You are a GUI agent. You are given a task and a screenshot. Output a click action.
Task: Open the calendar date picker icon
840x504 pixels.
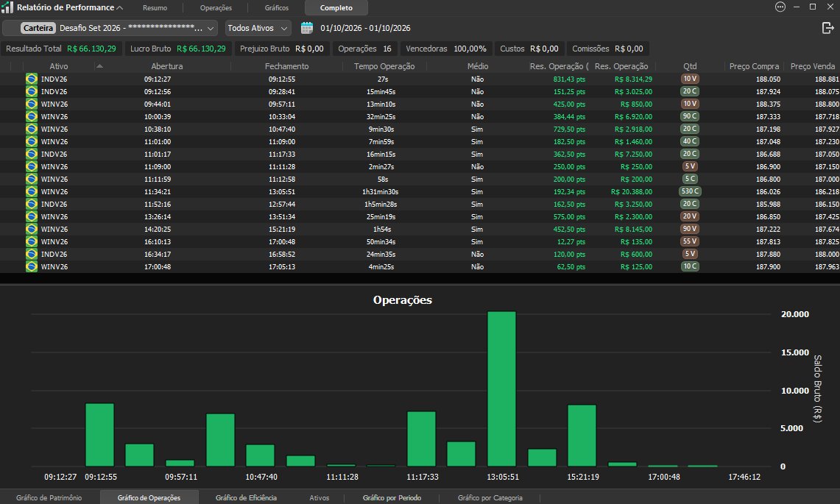click(306, 28)
